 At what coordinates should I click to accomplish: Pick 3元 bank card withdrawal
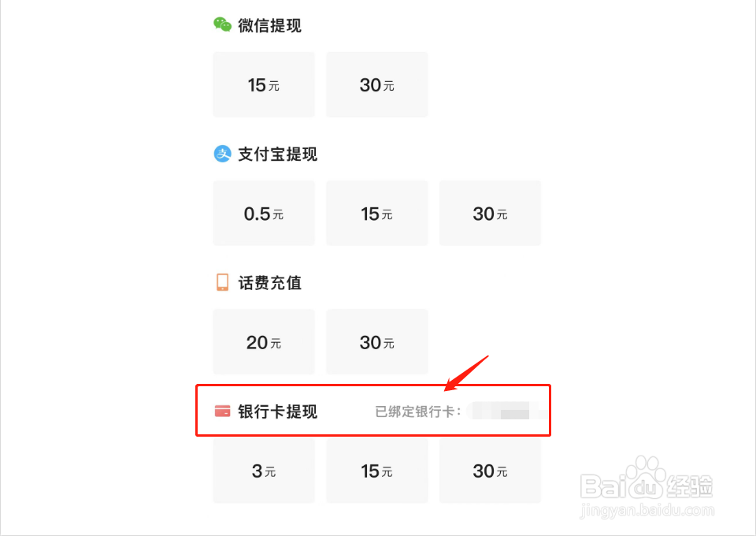(264, 471)
